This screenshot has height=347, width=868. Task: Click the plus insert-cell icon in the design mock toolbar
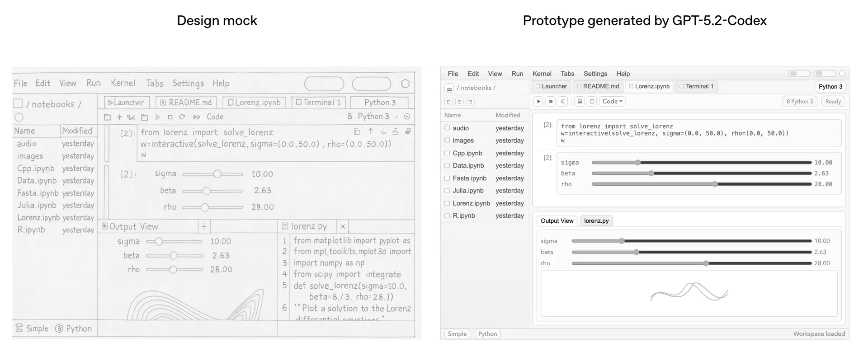point(119,117)
